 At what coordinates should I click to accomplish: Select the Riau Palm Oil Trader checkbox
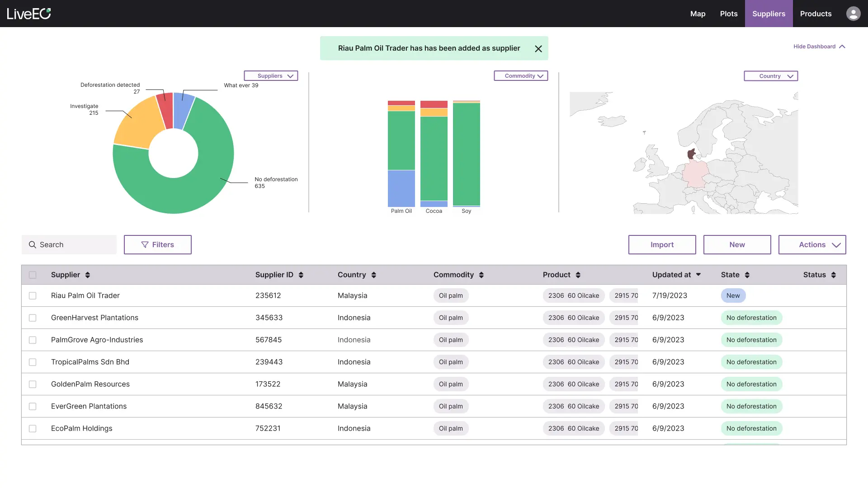coord(33,296)
